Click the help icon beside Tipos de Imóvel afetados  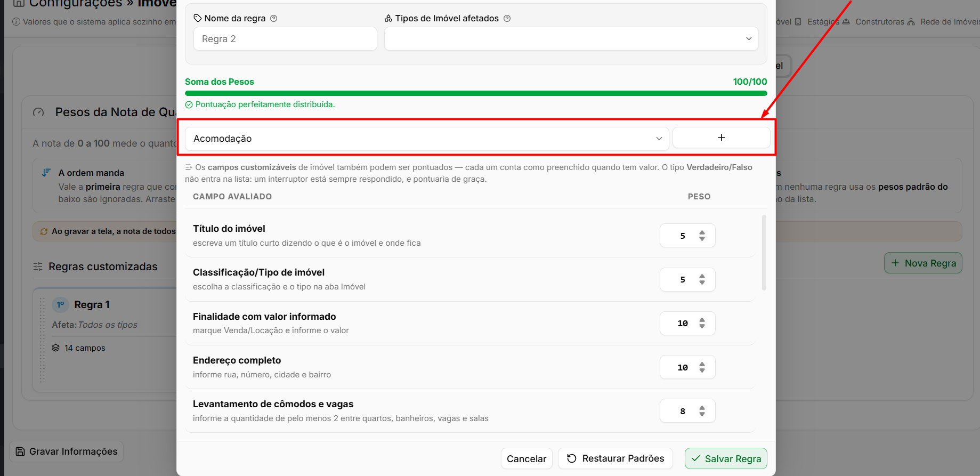coord(507,18)
